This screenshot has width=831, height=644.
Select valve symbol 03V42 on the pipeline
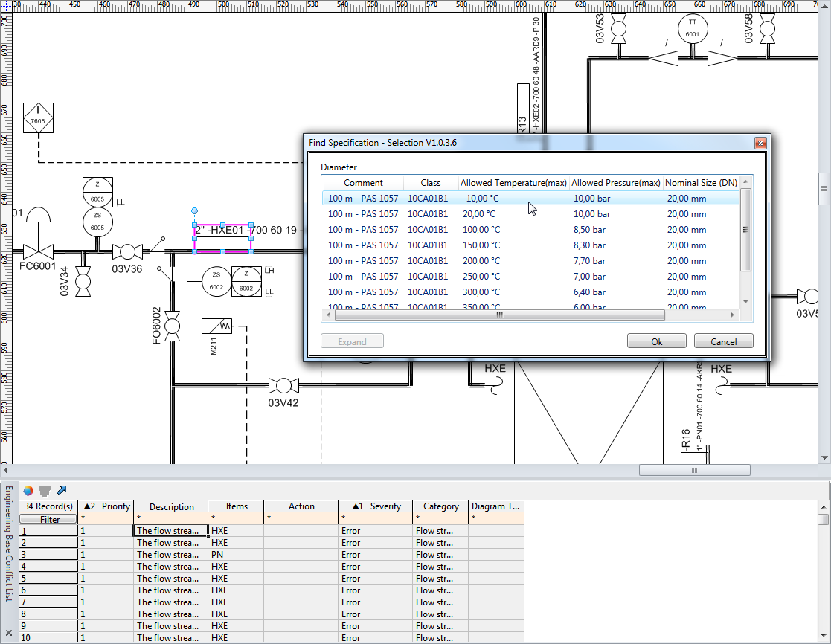click(283, 385)
